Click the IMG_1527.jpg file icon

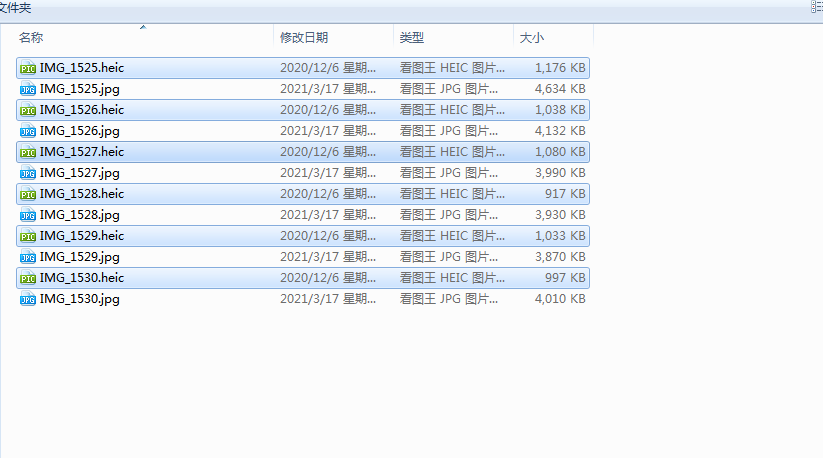28,173
